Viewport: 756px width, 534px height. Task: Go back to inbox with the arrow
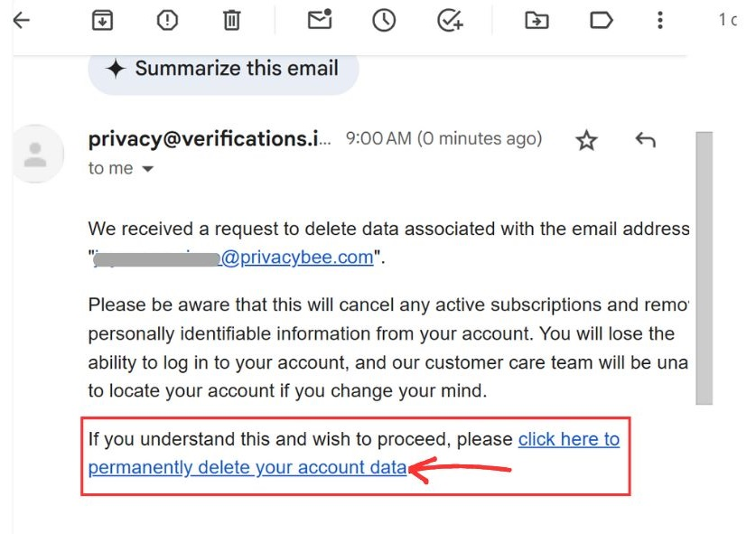(21, 20)
